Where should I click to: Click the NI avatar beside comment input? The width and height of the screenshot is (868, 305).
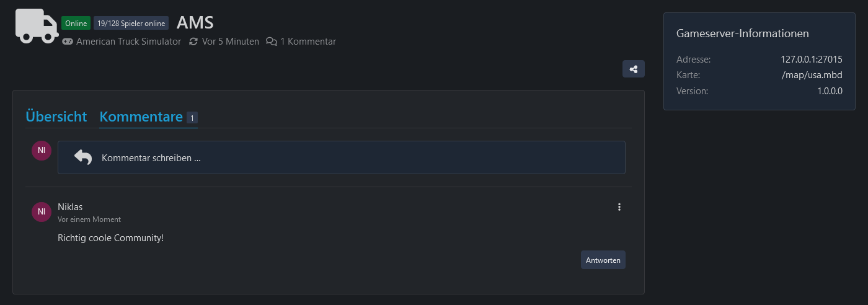pos(41,151)
